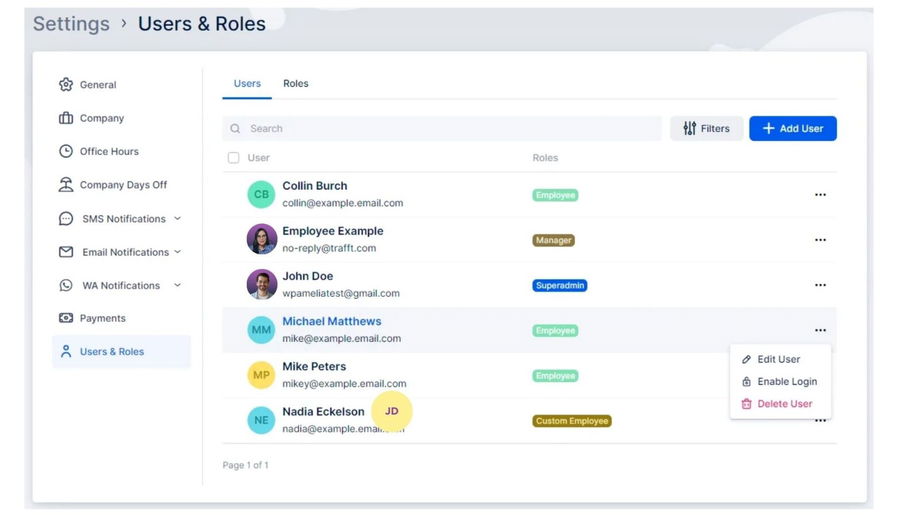Expand the SMS Notifications submenu
This screenshot has height=517, width=920.
pos(178,218)
